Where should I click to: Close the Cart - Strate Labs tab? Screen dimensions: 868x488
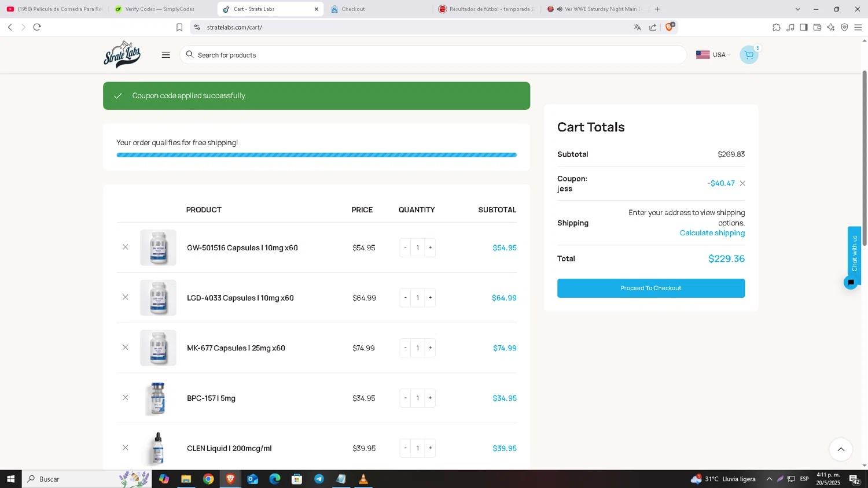tap(316, 9)
